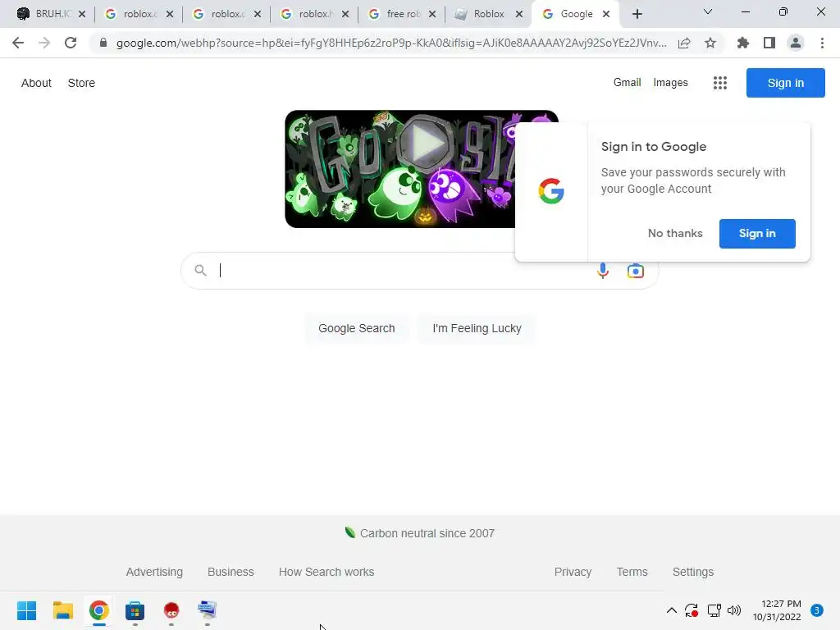The width and height of the screenshot is (840, 630).
Task: Click I'm Feeling Lucky button
Action: (x=477, y=328)
